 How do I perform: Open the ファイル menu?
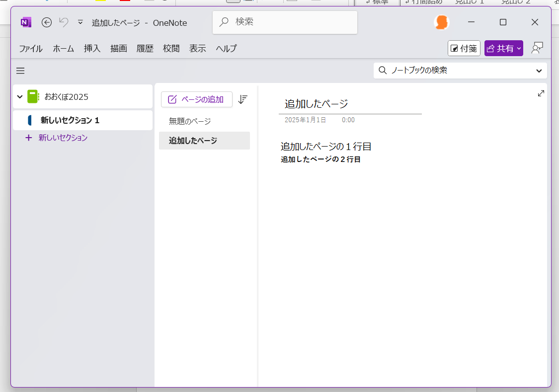tap(30, 48)
